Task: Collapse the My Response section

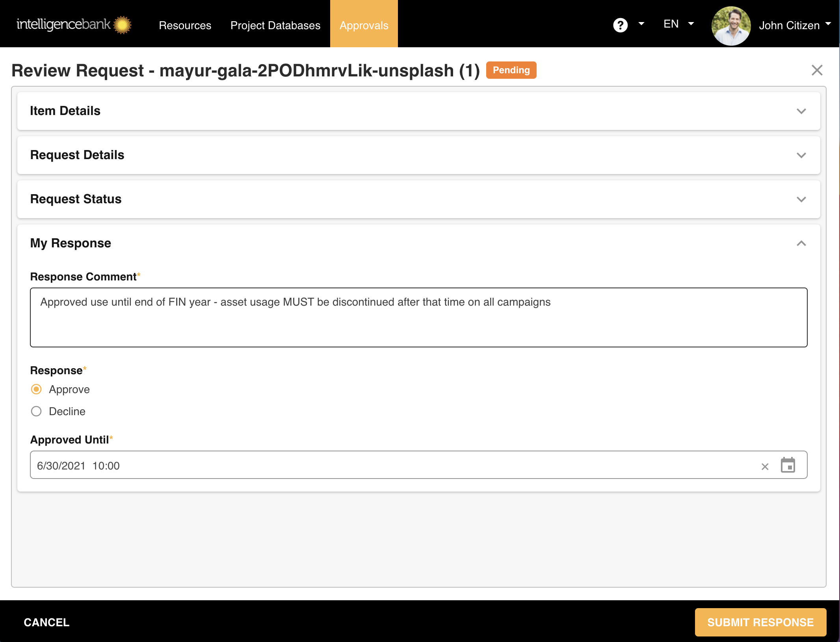Action: coord(801,243)
